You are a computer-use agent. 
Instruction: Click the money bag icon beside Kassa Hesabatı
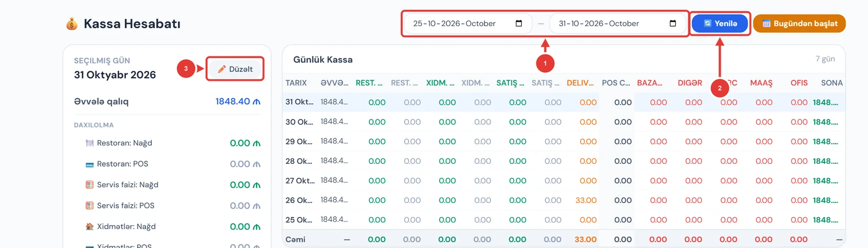(x=72, y=24)
